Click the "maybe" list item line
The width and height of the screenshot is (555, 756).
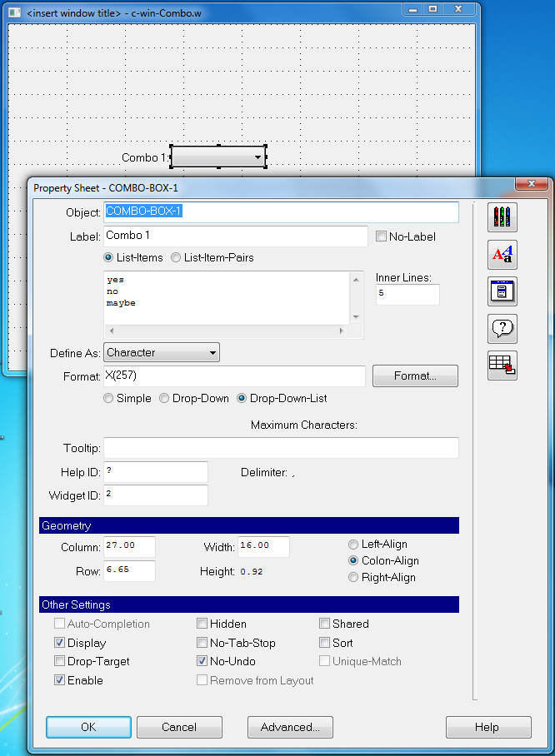pos(121,303)
